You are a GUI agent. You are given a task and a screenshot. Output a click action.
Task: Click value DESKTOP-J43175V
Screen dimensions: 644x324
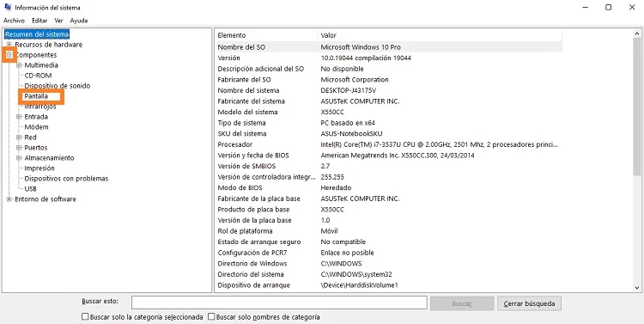click(x=349, y=90)
